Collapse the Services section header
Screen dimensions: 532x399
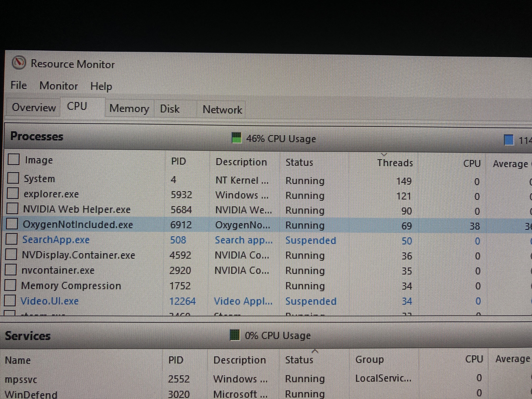point(28,336)
